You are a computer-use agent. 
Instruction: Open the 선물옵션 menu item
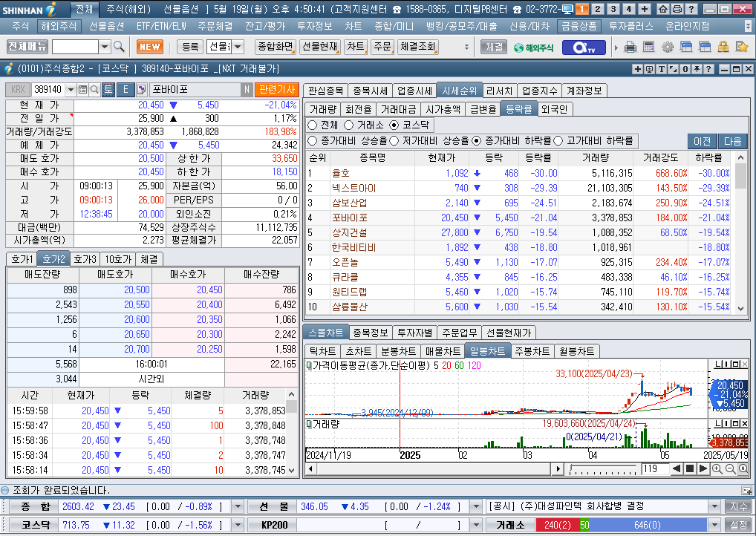[106, 26]
